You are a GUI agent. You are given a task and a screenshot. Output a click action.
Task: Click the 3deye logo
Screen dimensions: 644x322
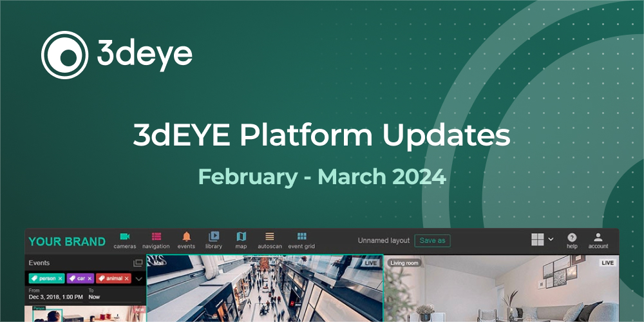(117, 55)
